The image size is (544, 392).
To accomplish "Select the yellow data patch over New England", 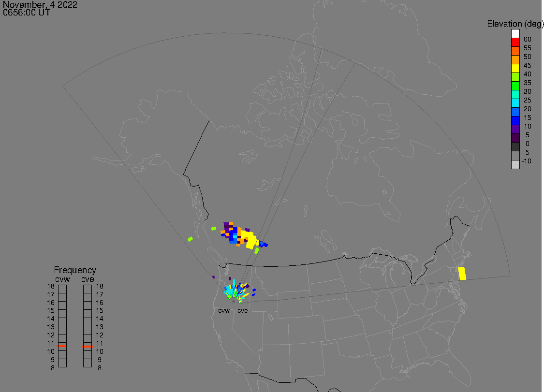I will click(x=462, y=273).
